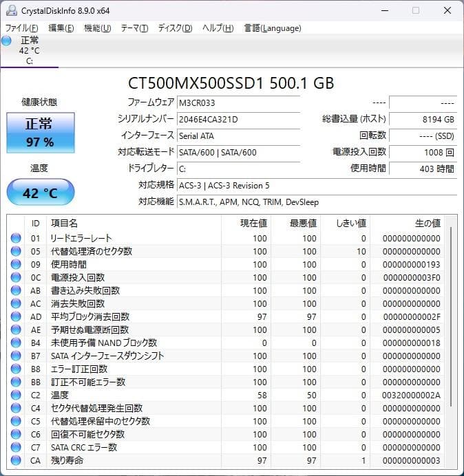Click raw value 0000000003F0 in 電源投入回数 row

[x=412, y=277]
